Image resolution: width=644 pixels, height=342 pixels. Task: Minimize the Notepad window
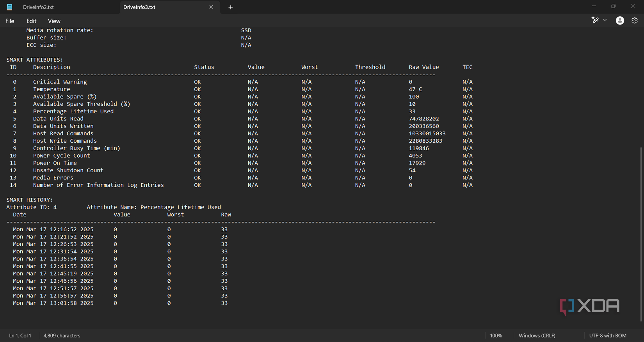594,6
